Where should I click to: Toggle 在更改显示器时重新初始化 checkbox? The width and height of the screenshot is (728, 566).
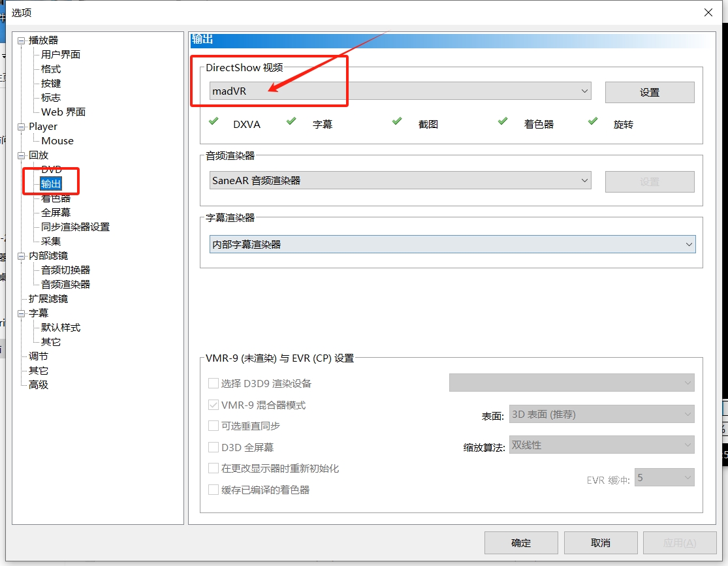214,468
